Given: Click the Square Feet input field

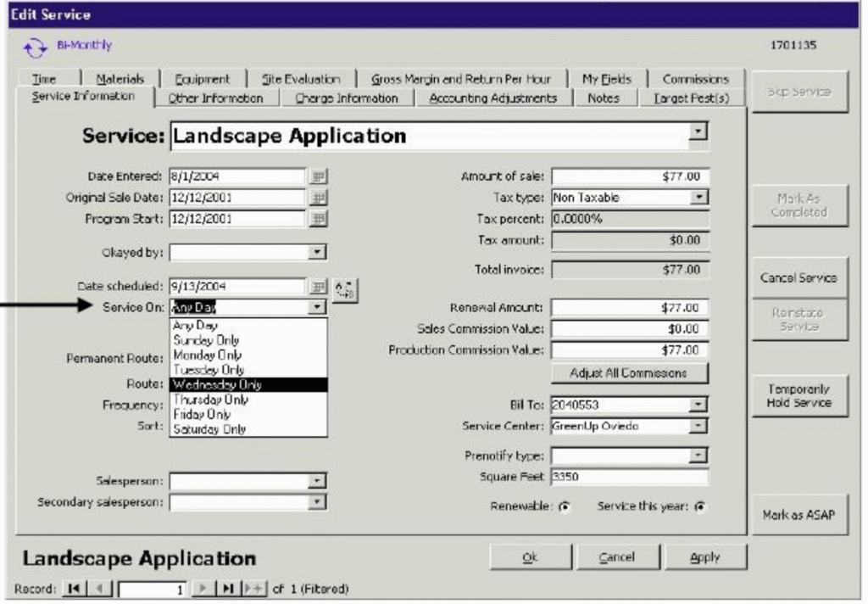Looking at the screenshot, I should [x=628, y=477].
